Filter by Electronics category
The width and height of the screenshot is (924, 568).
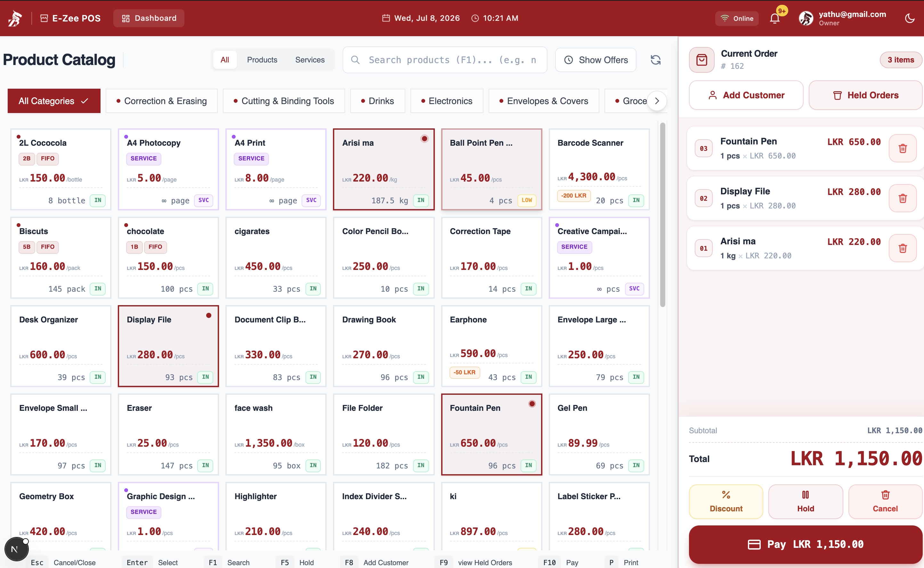(x=447, y=101)
